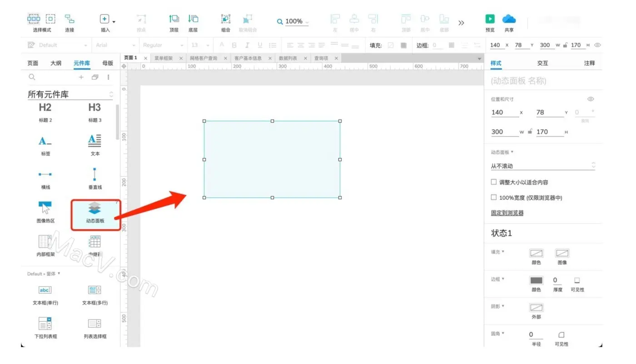Image resolution: width=636 pixels, height=364 pixels.
Task: Click the 组合 group icon
Action: coord(226,19)
